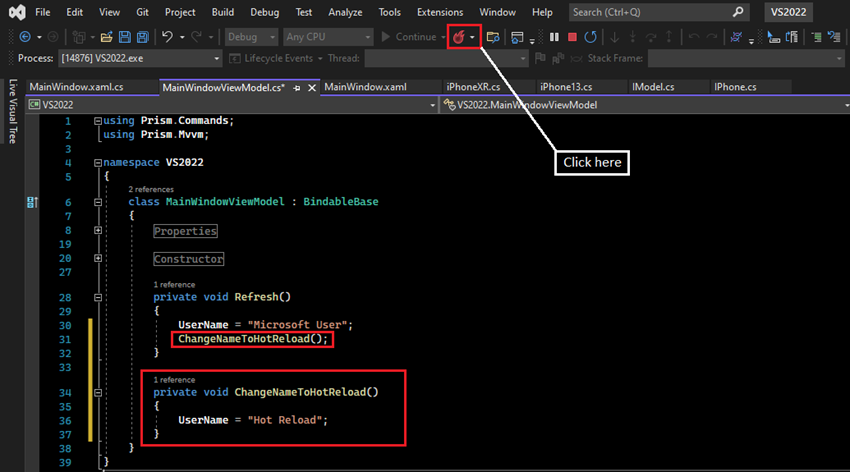850x472 pixels.
Task: Click the New Project icon
Action: [79, 37]
